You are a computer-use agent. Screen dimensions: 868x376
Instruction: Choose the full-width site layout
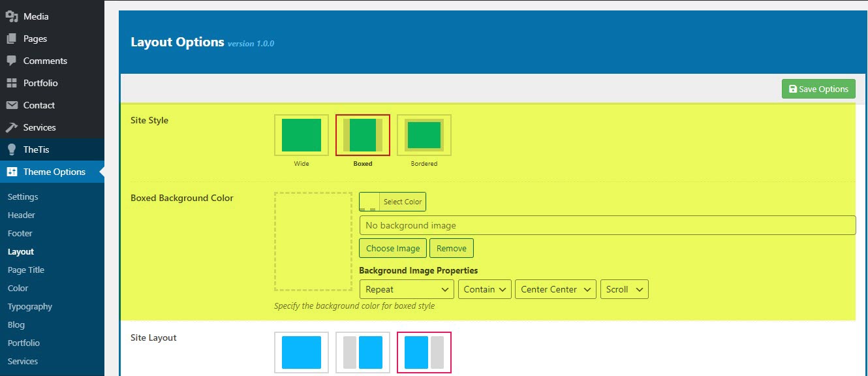(x=302, y=352)
